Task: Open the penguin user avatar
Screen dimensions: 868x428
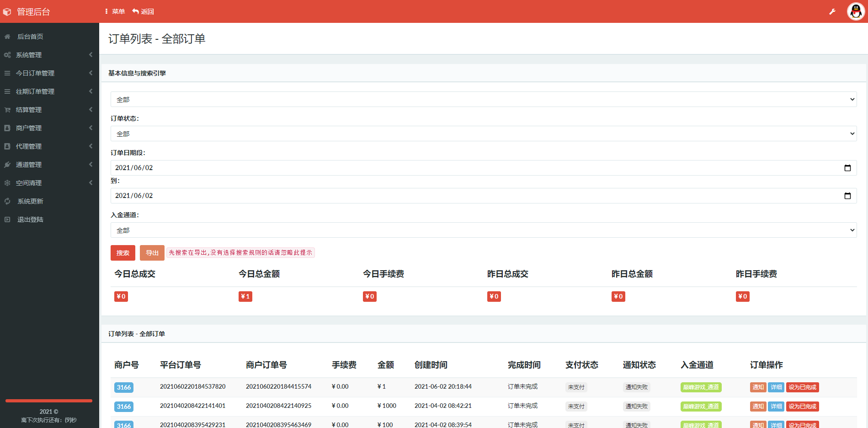Action: pos(856,11)
